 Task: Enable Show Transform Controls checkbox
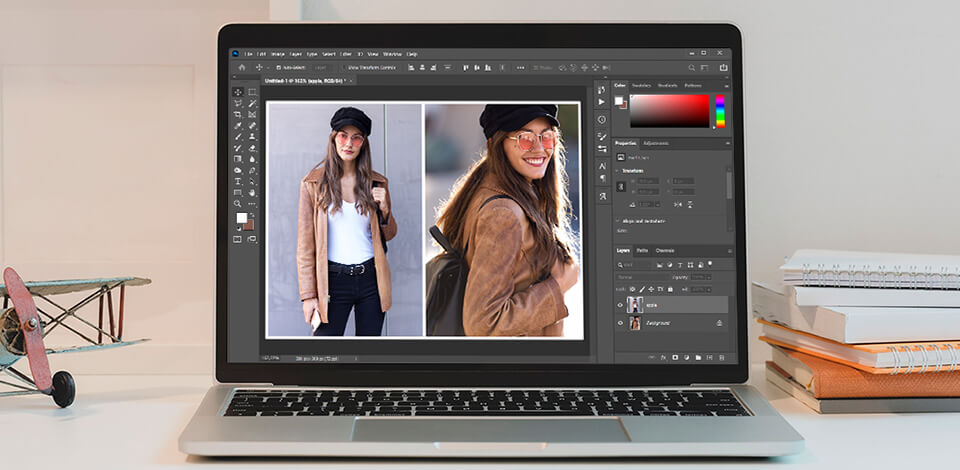click(x=347, y=67)
